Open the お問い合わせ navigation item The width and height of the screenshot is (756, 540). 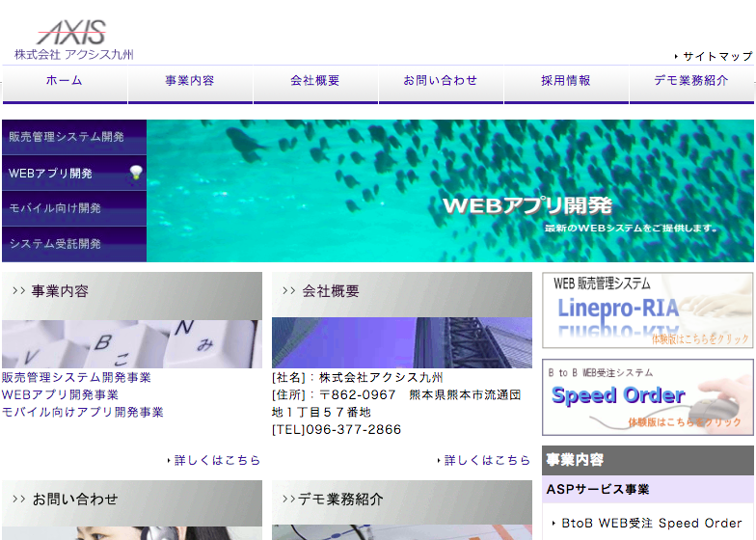440,81
